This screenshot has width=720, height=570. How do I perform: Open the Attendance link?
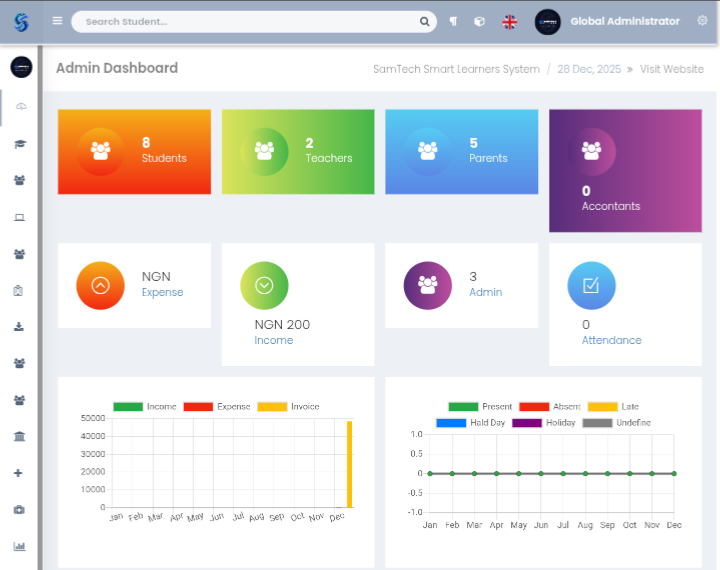pyautogui.click(x=612, y=340)
